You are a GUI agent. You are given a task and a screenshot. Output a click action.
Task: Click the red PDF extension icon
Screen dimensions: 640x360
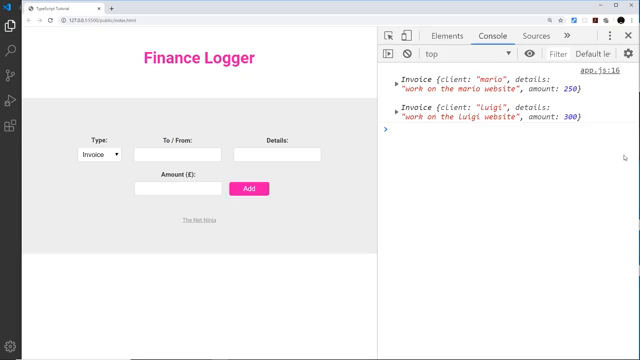point(595,20)
